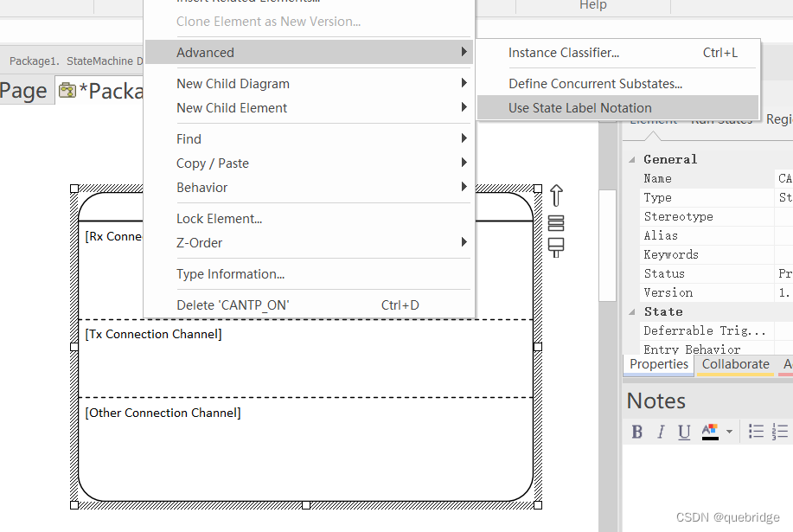Viewport: 793px width, 532px height.
Task: Click the top-right resize handle of state
Action: (538, 189)
